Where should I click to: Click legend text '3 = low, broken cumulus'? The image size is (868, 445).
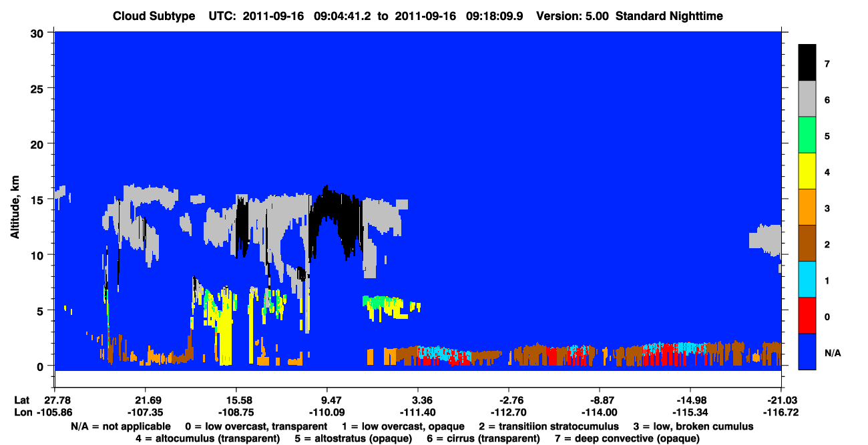tap(693, 426)
